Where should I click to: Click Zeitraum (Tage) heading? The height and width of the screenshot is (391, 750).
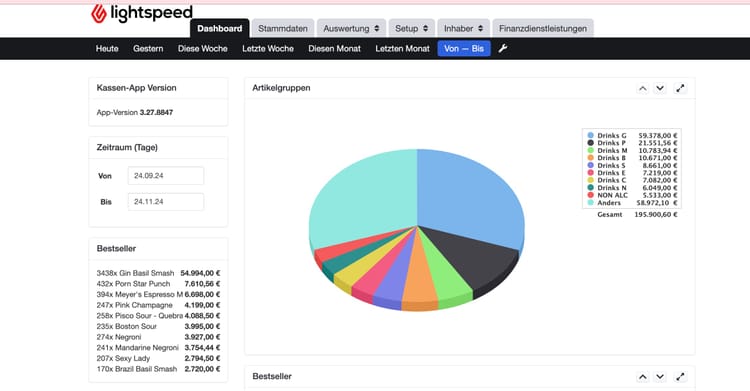(x=127, y=147)
